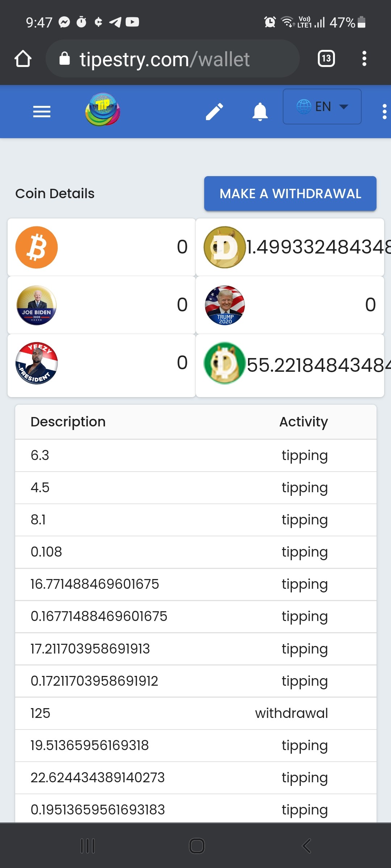Select the Yeezy for President coin
Viewport: 391px width, 868px height.
click(101, 365)
